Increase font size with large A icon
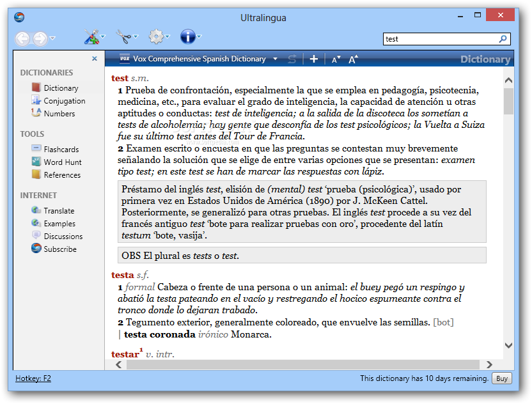Screen dimensions: 532x404 tap(353, 59)
